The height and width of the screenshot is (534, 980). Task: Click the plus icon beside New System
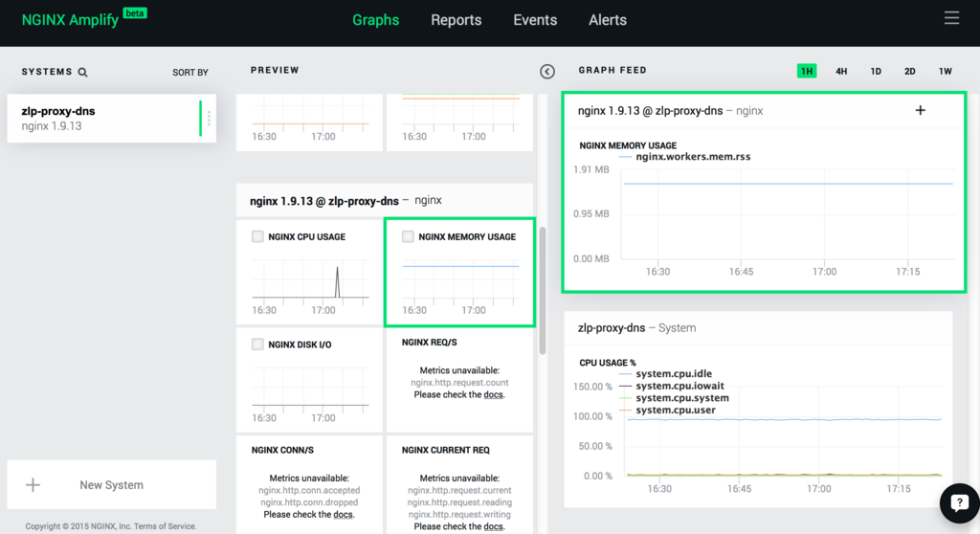coord(33,484)
